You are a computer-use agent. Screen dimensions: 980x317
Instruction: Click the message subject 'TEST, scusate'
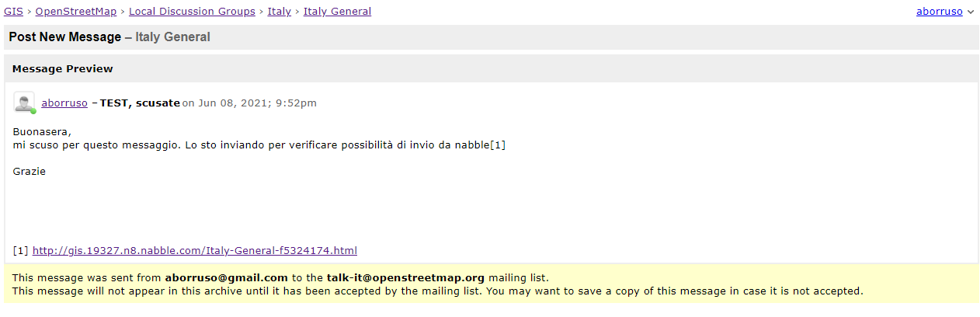pyautogui.click(x=140, y=103)
